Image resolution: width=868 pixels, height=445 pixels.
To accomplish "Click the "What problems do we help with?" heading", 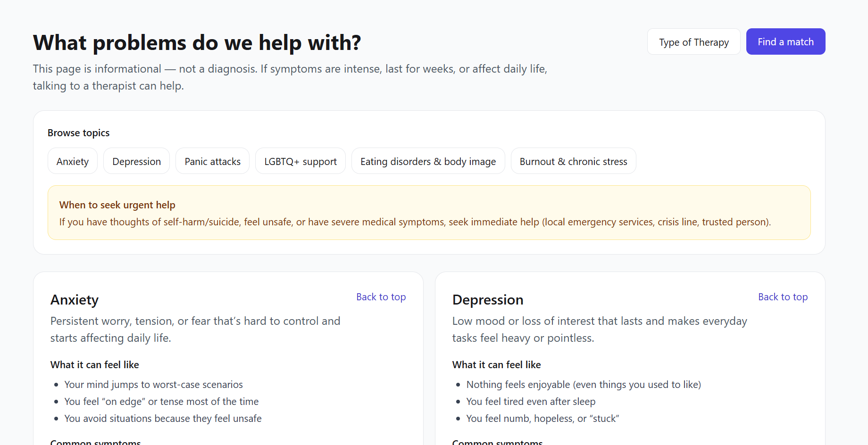I will (197, 42).
